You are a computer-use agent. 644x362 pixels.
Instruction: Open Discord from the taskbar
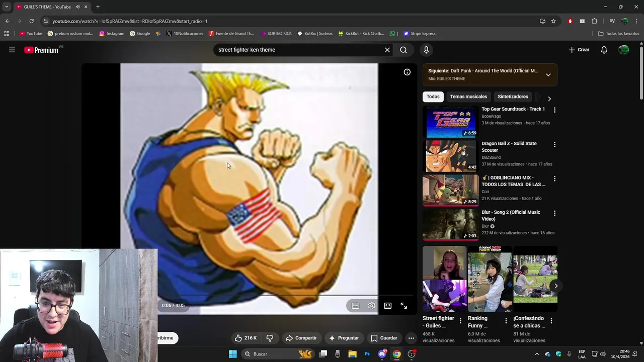(x=382, y=354)
